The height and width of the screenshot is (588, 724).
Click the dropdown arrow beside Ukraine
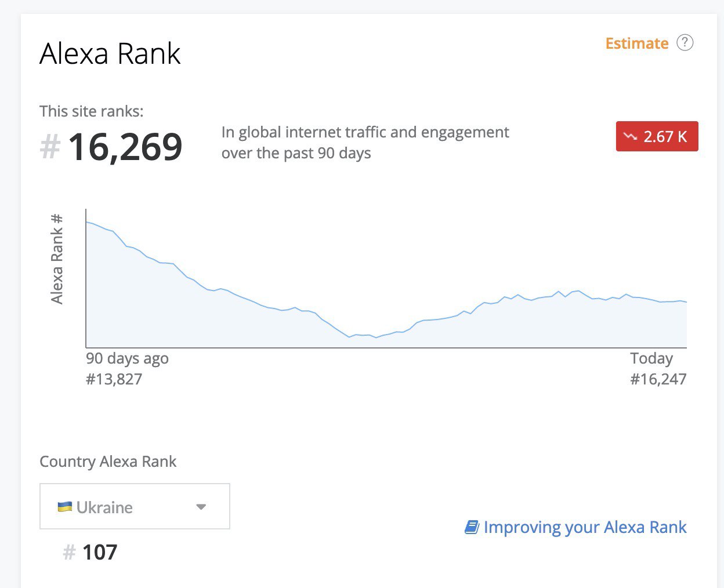(201, 507)
